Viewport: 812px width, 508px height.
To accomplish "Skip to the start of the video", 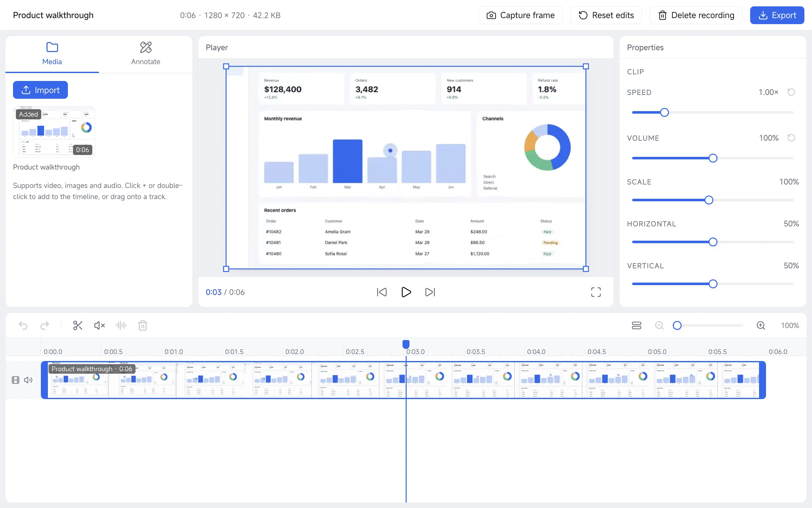I will pyautogui.click(x=382, y=292).
